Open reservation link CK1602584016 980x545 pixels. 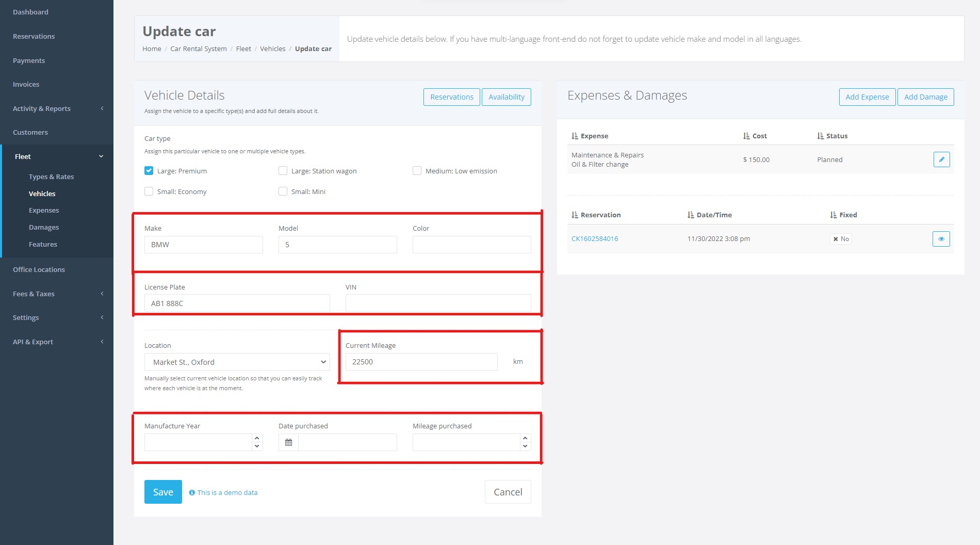tap(595, 239)
